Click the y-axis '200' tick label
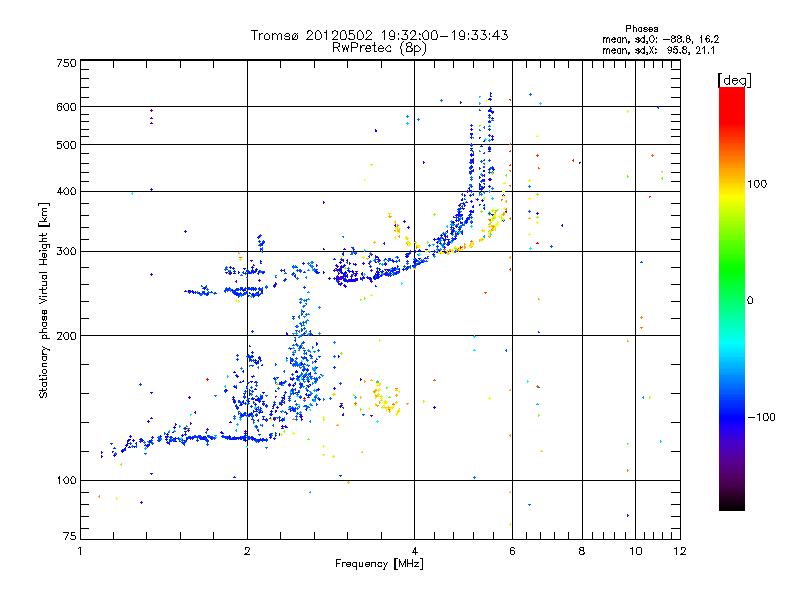The height and width of the screenshot is (600, 800). tap(66, 336)
